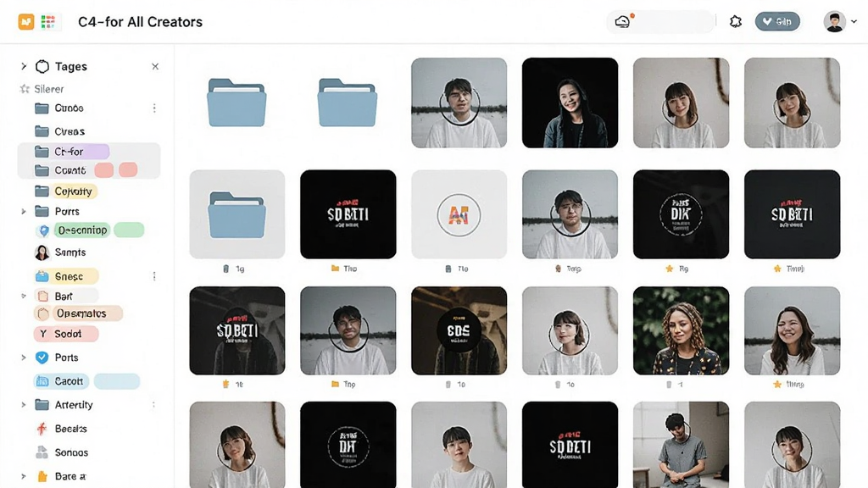The height and width of the screenshot is (488, 868).
Task: Open the three-dot menu for Cunoe
Action: coord(154,108)
